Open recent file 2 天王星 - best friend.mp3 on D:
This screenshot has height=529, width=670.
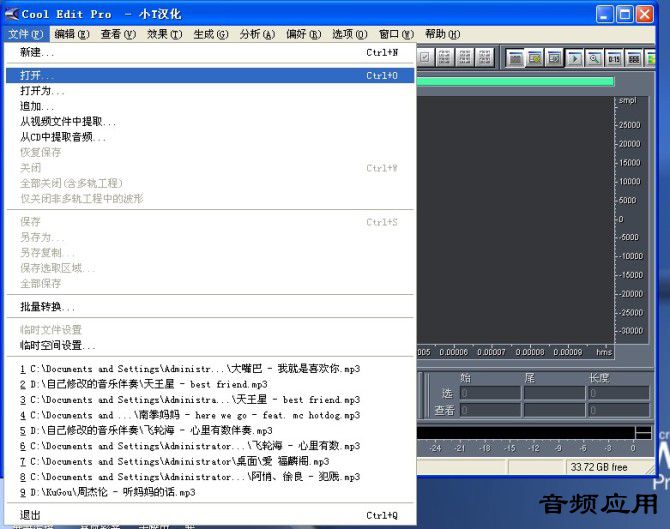pos(209,384)
